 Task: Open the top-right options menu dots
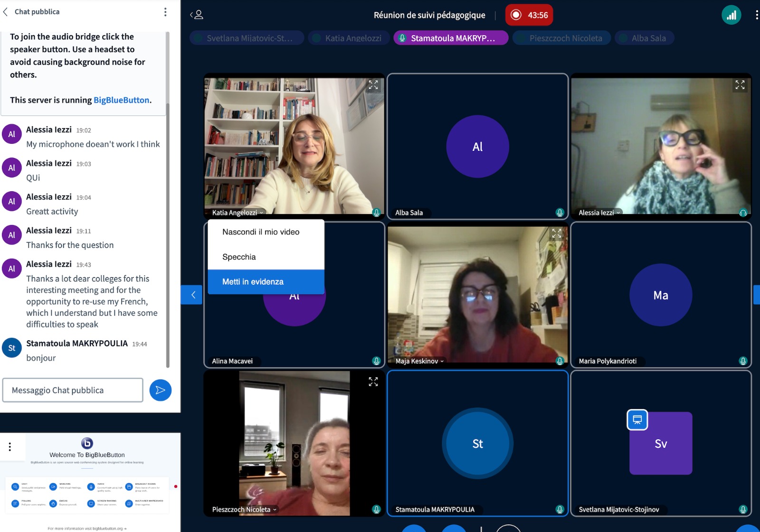click(756, 15)
